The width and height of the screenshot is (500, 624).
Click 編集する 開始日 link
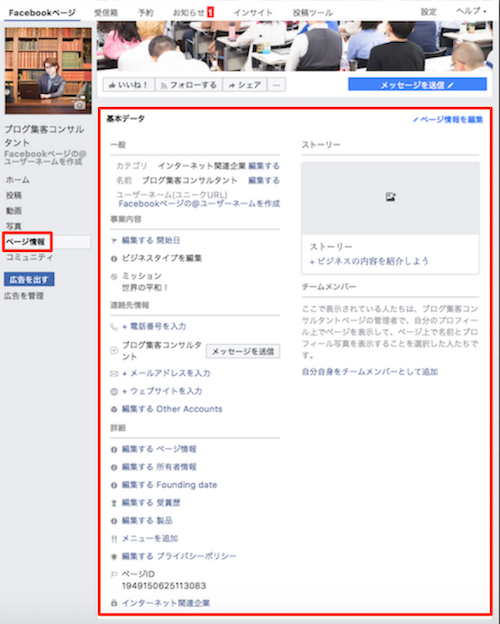click(151, 240)
